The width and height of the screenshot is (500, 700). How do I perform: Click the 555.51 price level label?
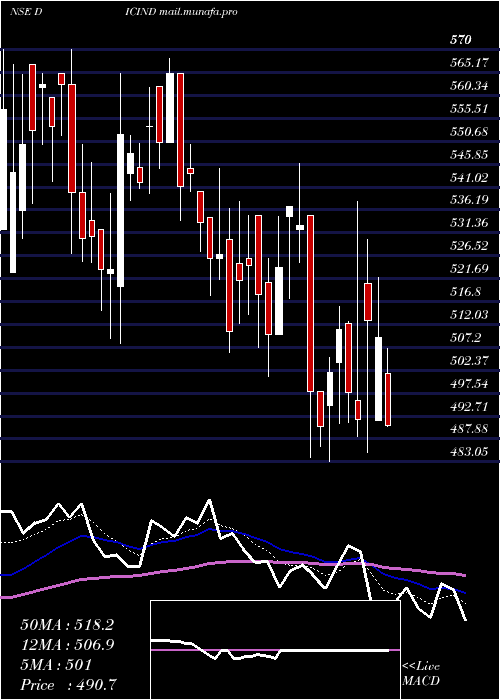(x=469, y=109)
